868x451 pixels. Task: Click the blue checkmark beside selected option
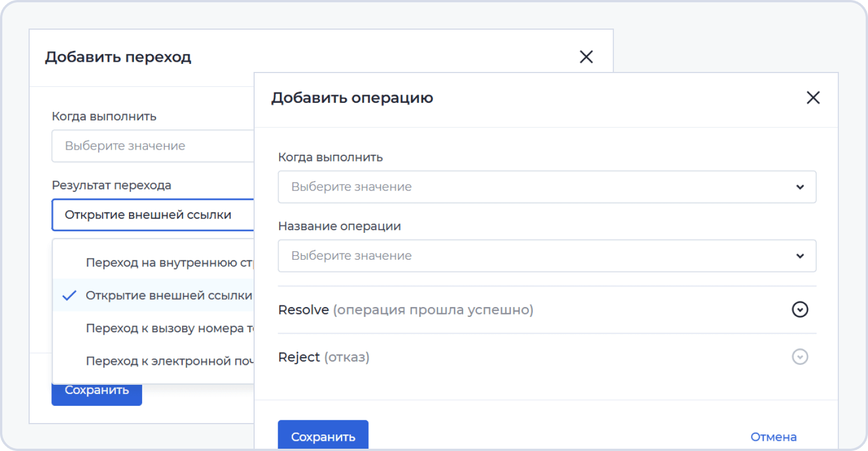point(69,296)
